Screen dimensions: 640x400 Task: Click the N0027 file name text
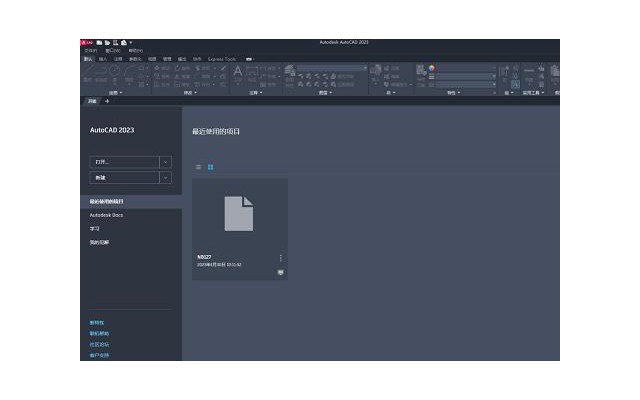click(x=204, y=257)
